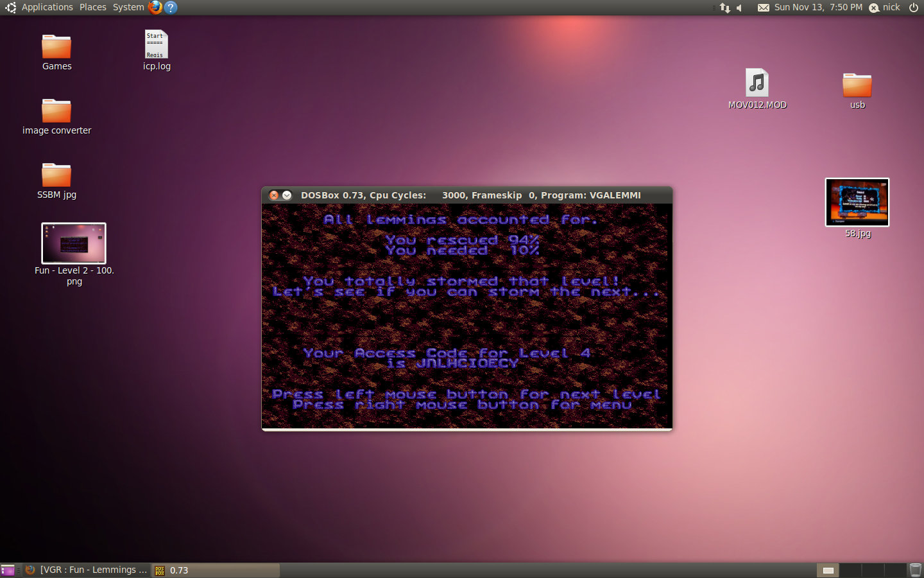924x578 pixels.
Task: Open the Trash icon in bottom panel
Action: click(915, 570)
